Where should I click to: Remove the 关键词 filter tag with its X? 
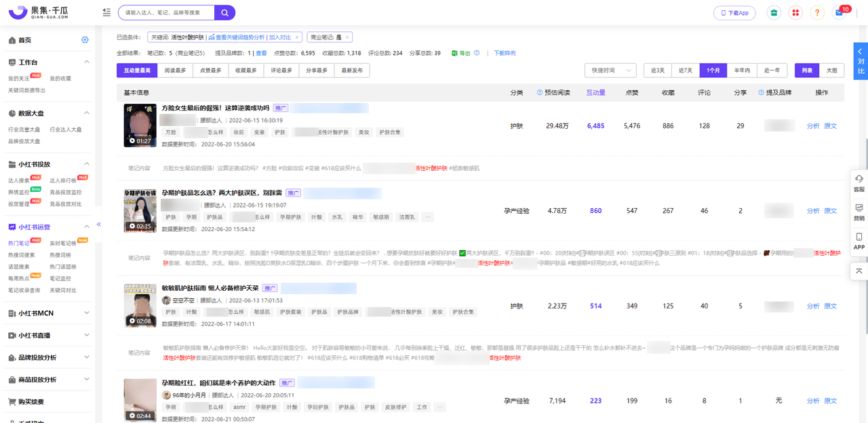pos(297,37)
